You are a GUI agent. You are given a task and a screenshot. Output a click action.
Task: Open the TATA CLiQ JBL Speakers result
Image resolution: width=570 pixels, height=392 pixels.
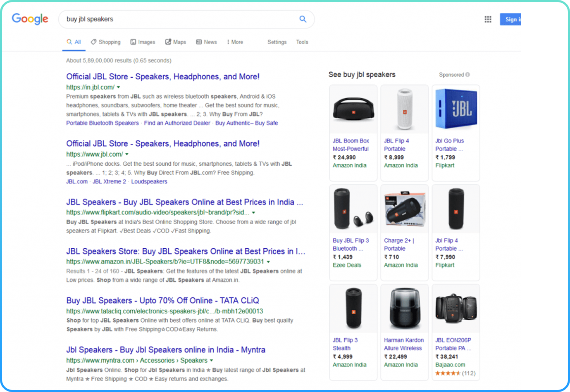click(162, 301)
